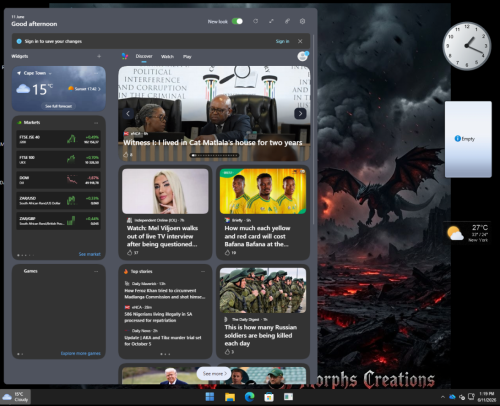Click the add widget plus icon

99,56
